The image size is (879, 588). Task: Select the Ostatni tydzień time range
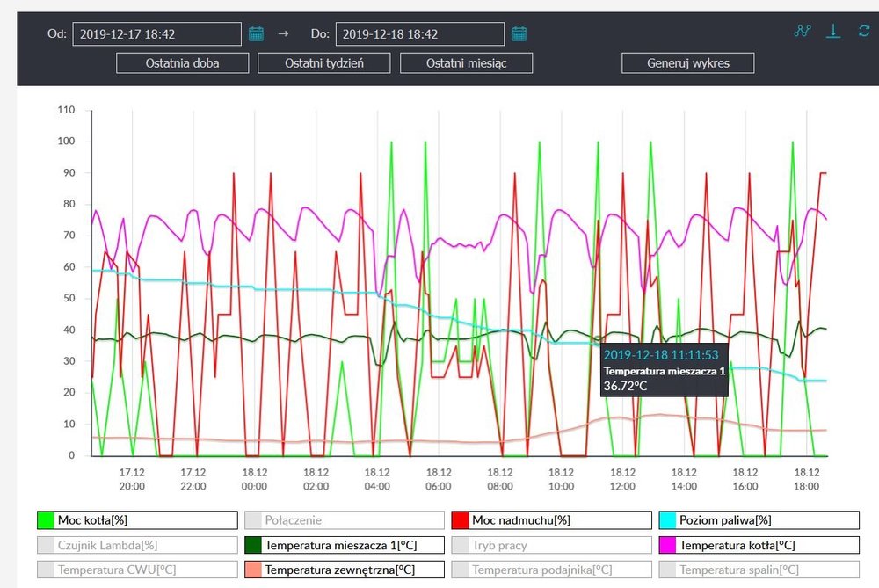pyautogui.click(x=324, y=63)
